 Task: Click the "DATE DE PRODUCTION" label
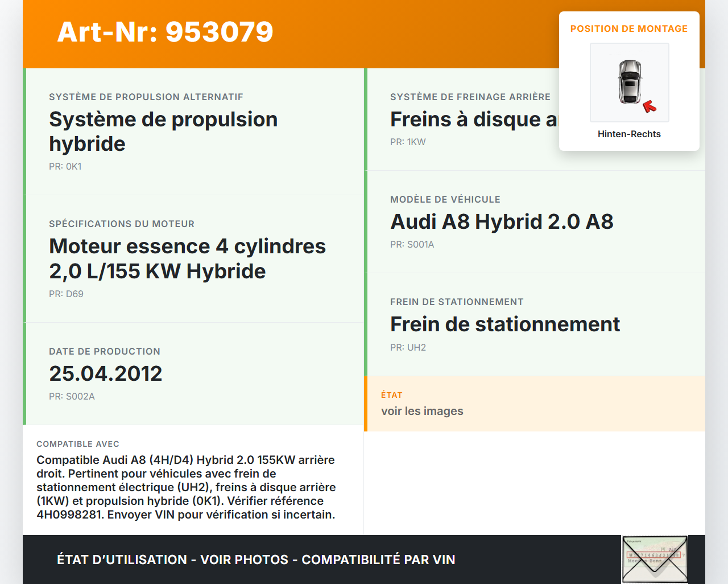click(105, 351)
